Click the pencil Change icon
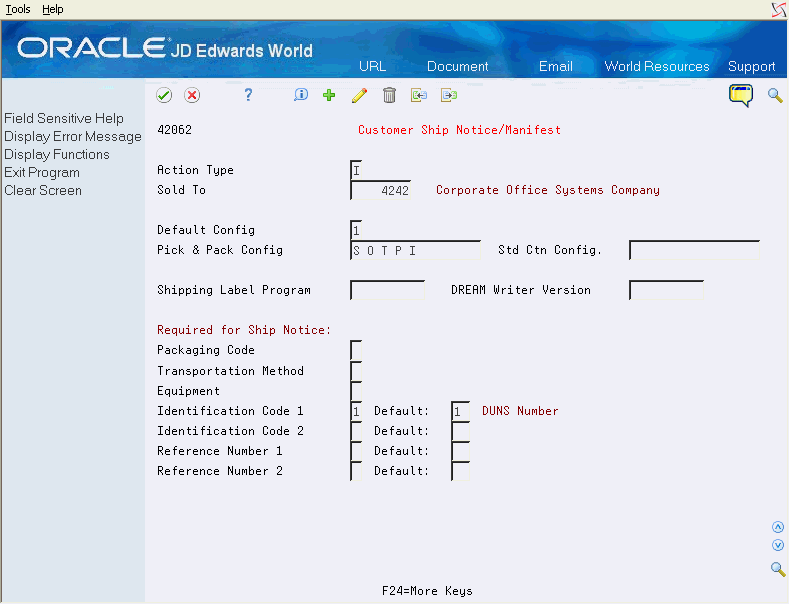This screenshot has height=604, width=789. [x=359, y=95]
